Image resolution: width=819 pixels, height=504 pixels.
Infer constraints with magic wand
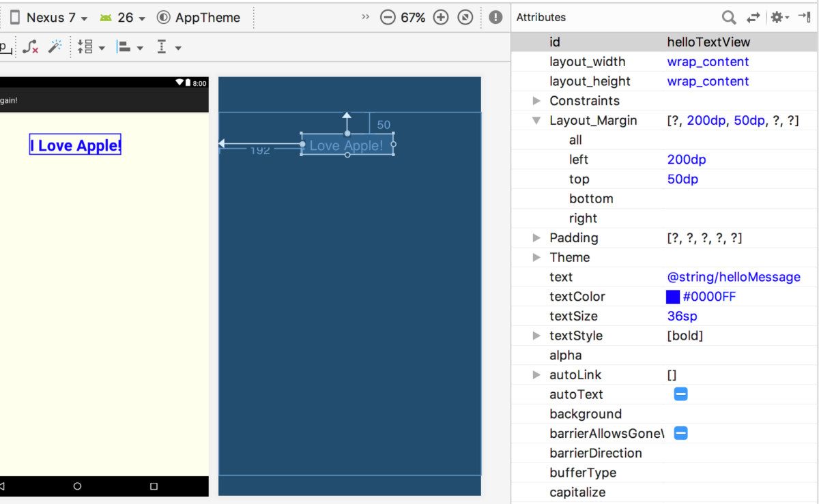pos(55,46)
